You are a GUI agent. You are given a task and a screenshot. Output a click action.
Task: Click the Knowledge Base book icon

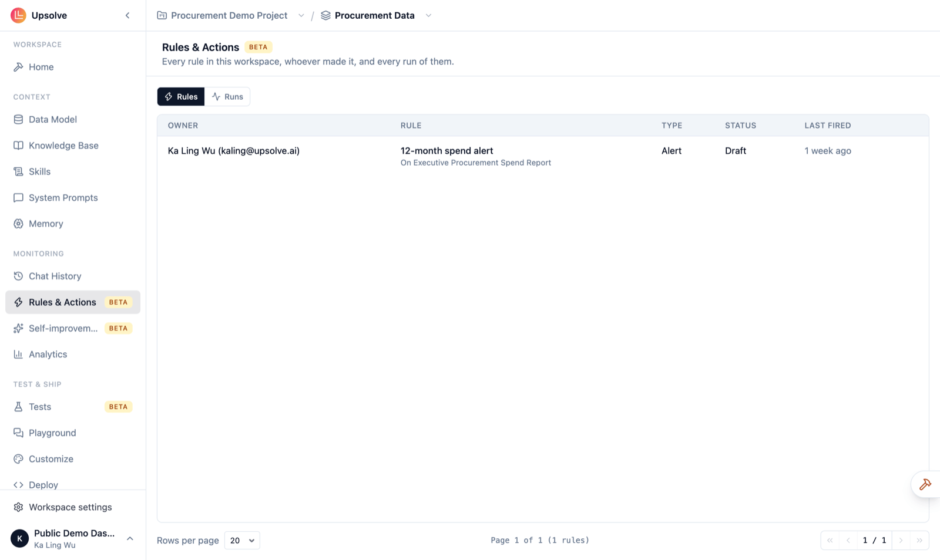click(x=18, y=146)
